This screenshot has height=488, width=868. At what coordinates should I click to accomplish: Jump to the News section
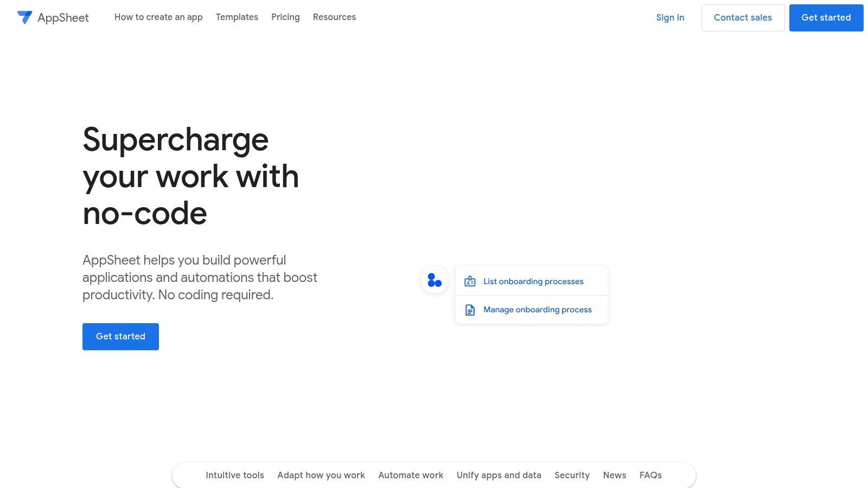[615, 476]
